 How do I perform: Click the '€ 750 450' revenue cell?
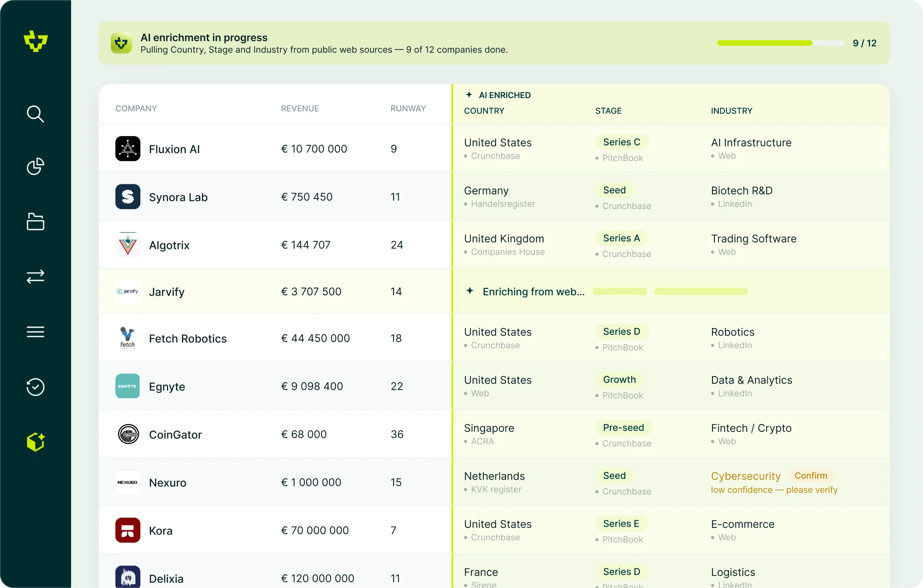(x=307, y=197)
